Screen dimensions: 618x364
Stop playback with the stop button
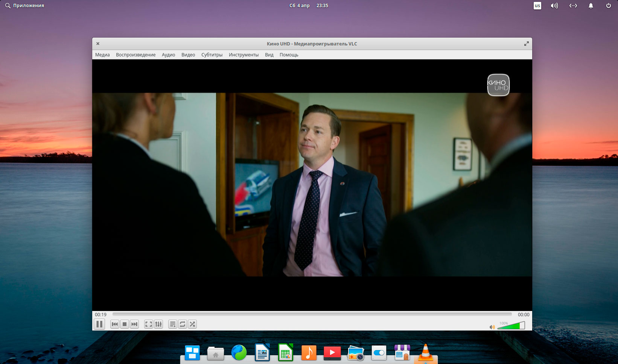tap(125, 324)
